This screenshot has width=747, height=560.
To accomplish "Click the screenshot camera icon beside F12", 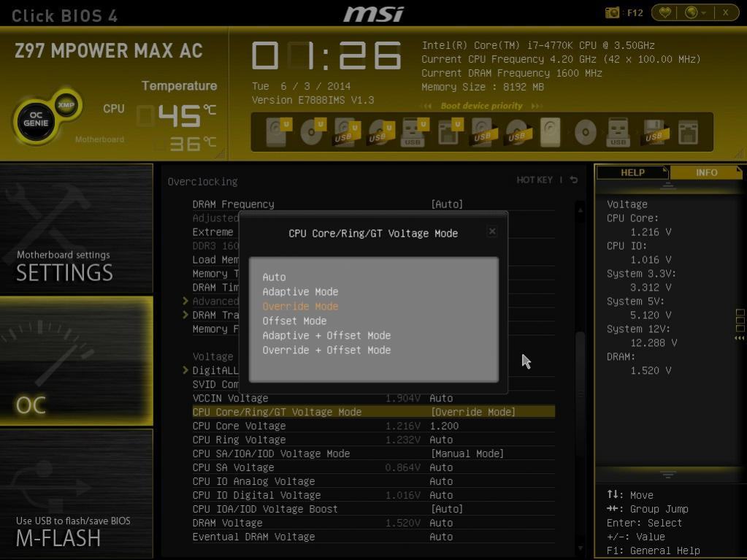I will [x=612, y=13].
